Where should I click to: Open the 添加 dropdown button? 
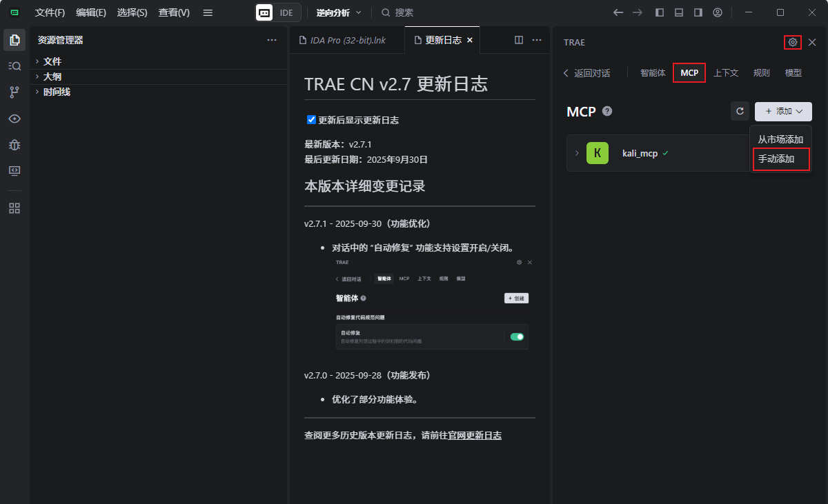tap(783, 111)
